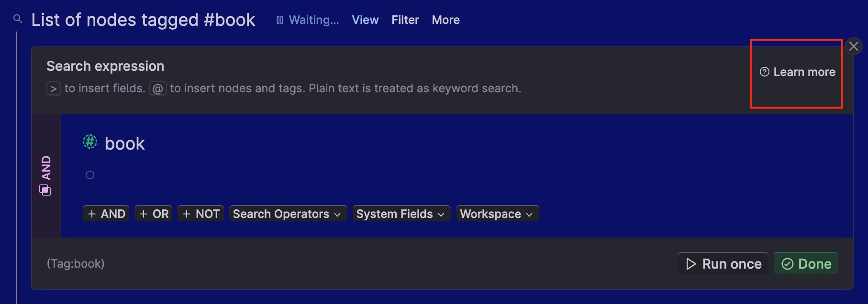The width and height of the screenshot is (868, 304).
Task: Open the View menu
Action: (365, 20)
